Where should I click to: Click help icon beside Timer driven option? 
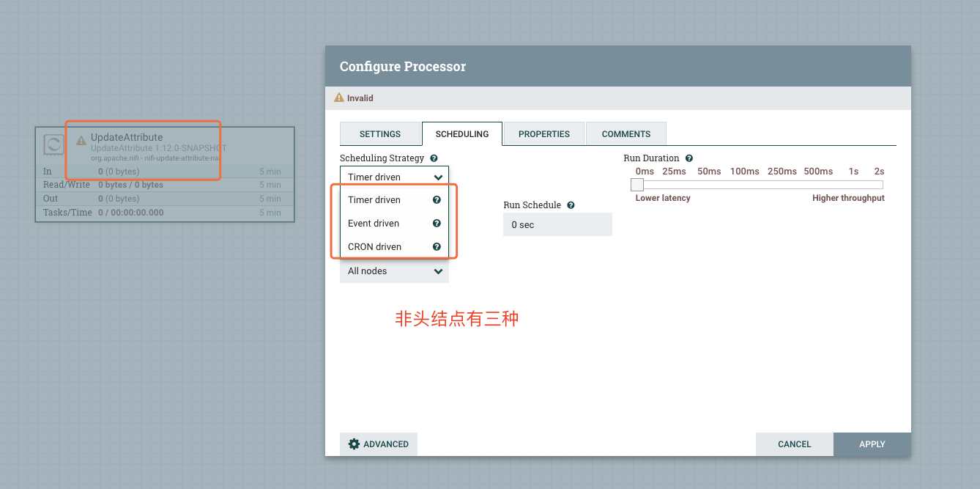pyautogui.click(x=437, y=199)
